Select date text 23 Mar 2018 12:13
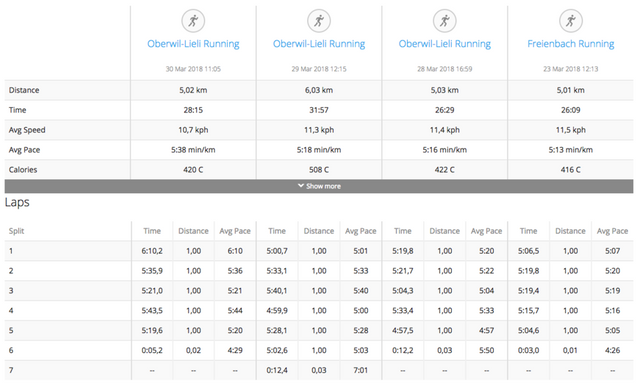 (x=571, y=69)
